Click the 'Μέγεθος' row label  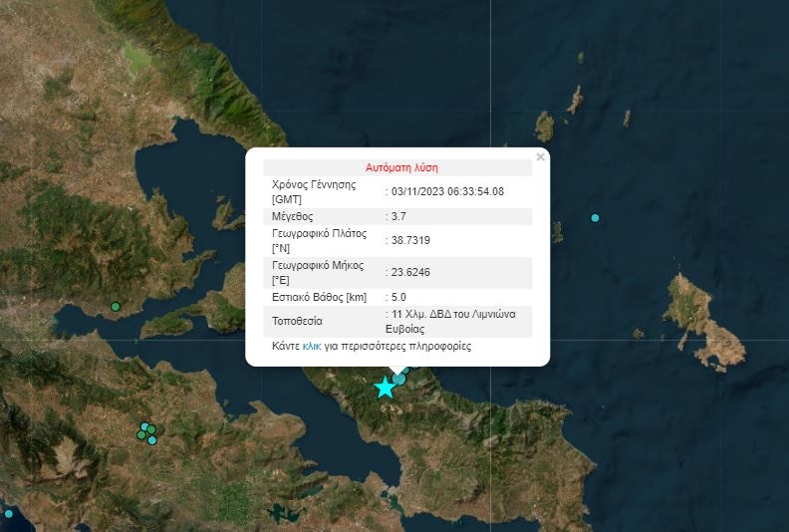(292, 215)
